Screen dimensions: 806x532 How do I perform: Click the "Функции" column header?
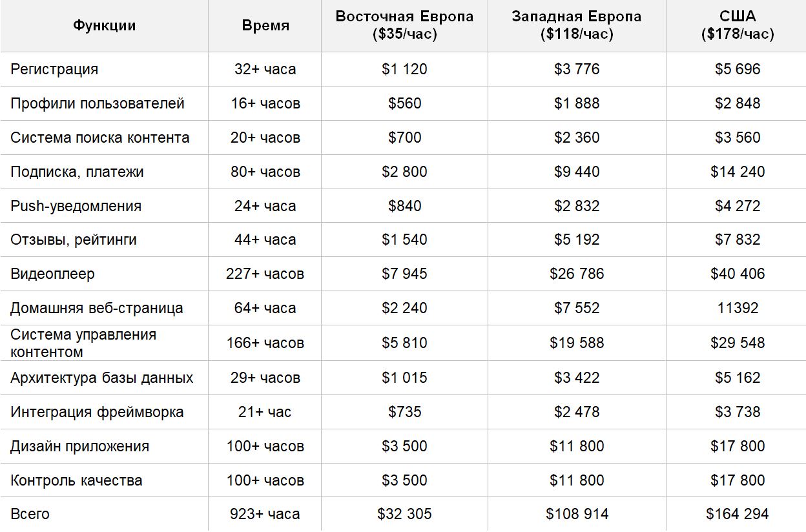(104, 26)
